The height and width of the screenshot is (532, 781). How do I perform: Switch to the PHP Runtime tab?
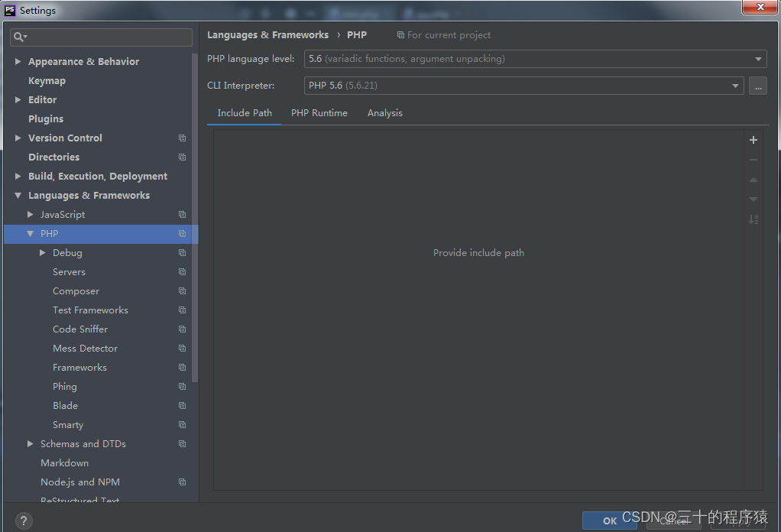tap(319, 113)
